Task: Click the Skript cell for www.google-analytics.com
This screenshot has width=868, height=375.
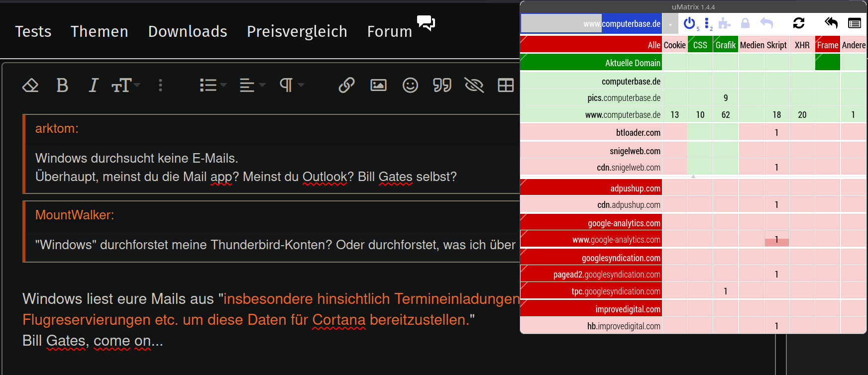Action: (776, 240)
